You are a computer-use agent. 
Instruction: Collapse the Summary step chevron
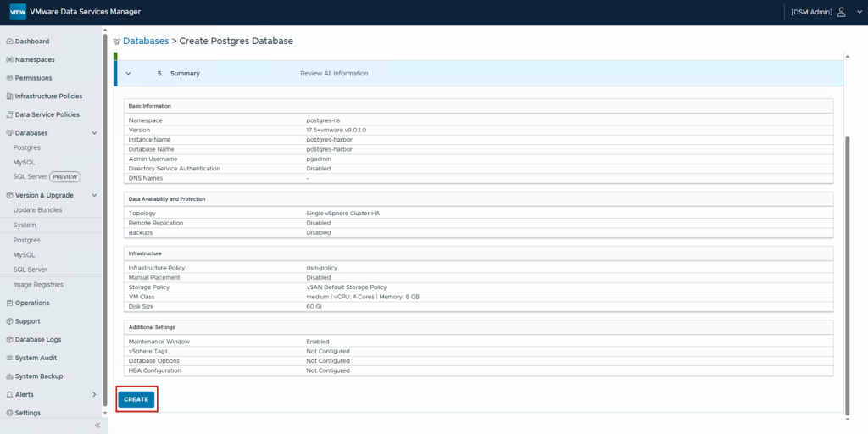tap(129, 73)
